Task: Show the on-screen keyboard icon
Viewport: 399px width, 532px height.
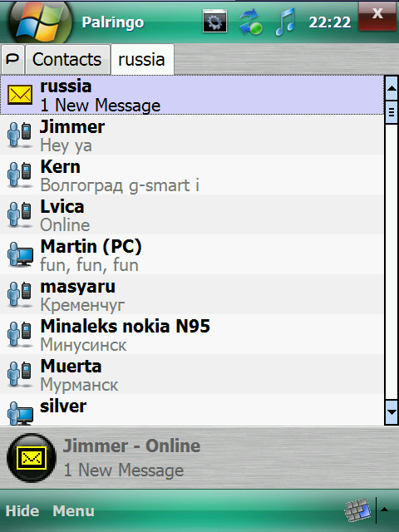Action: click(357, 510)
